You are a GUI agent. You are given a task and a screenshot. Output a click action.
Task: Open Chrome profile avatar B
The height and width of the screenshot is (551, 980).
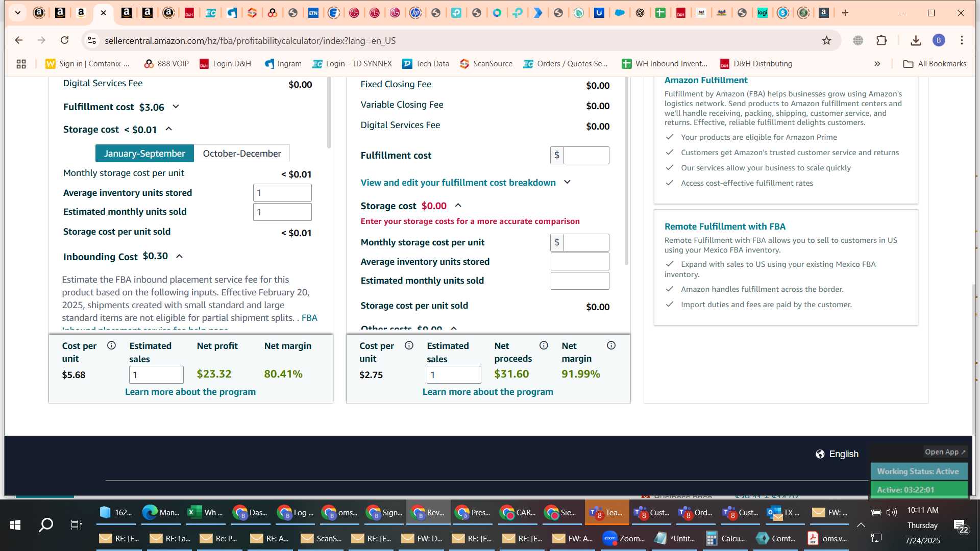(x=939, y=40)
